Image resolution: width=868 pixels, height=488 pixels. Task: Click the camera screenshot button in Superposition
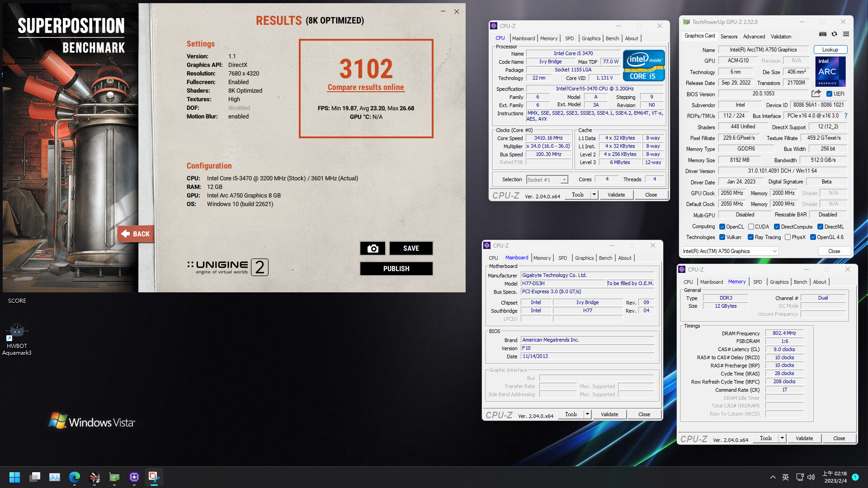click(373, 248)
